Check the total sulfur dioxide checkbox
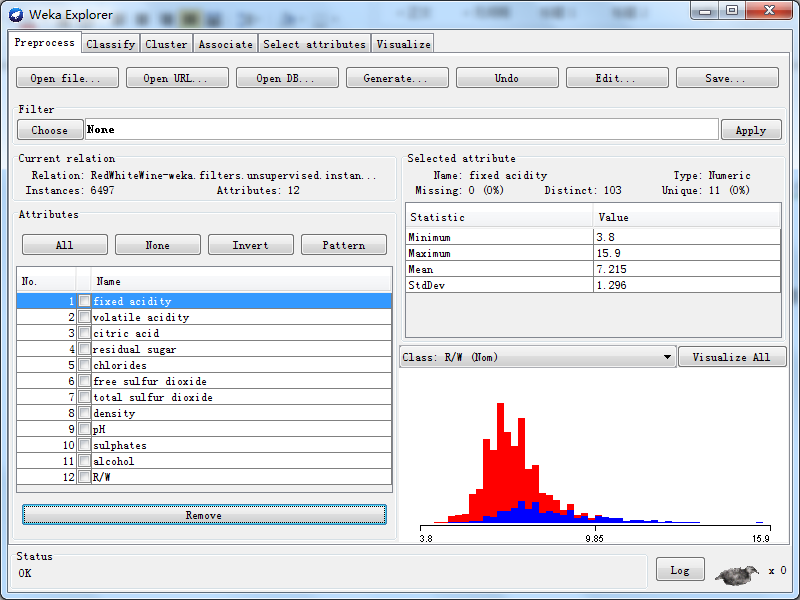Viewport: 800px width, 600px height. [85, 397]
